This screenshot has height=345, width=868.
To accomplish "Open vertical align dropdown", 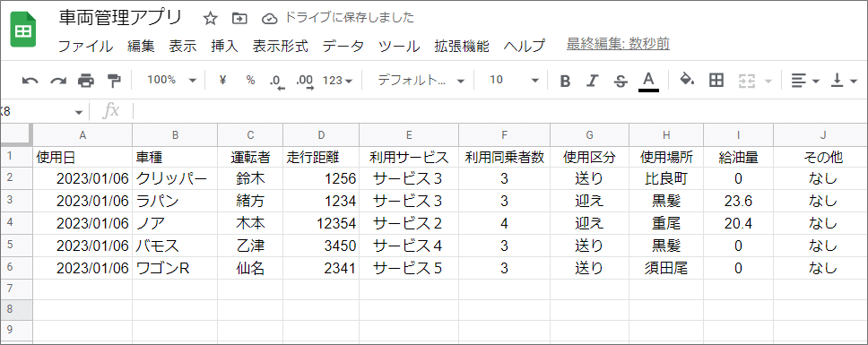I will (844, 82).
